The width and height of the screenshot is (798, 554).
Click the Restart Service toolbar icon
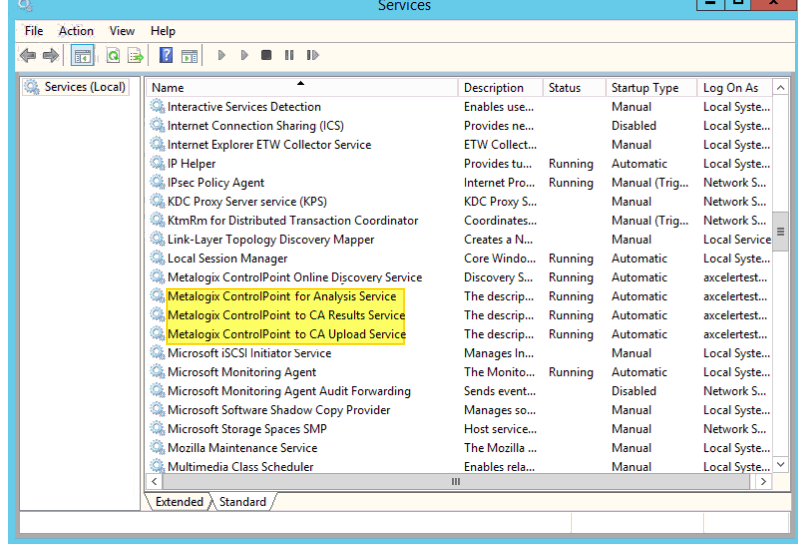click(x=313, y=56)
